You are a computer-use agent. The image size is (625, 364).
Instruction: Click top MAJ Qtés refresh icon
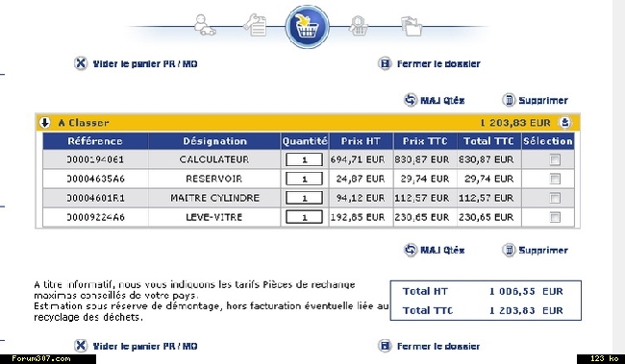coord(411,100)
